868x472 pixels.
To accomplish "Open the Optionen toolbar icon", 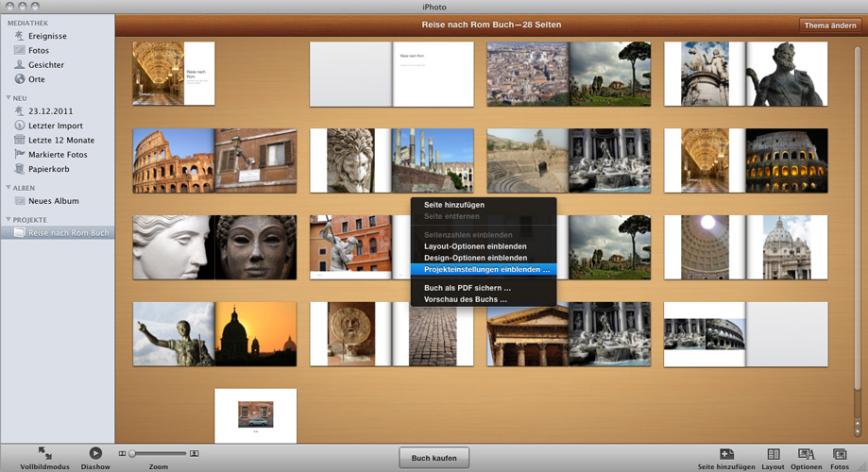I will tap(806, 454).
